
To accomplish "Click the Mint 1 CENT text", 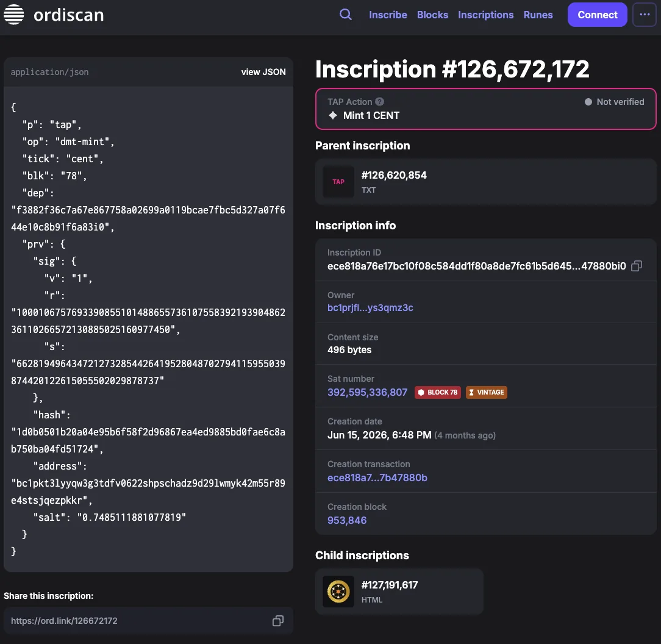I will tap(371, 115).
